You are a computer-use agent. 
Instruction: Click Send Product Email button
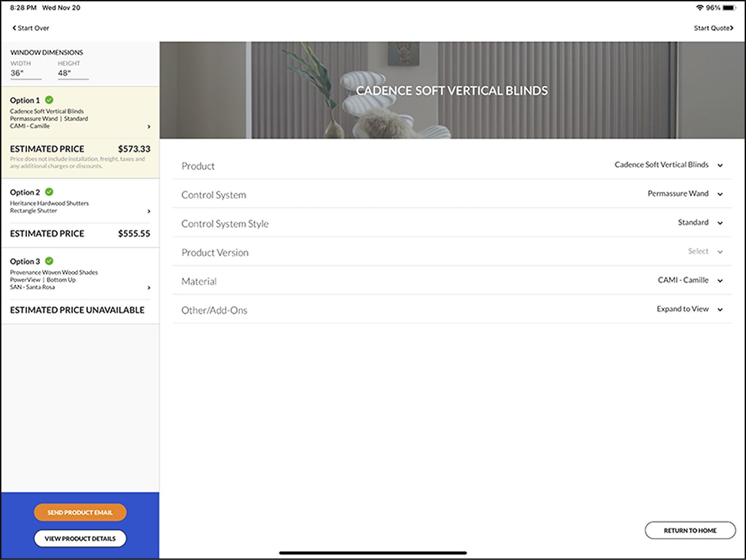click(x=80, y=513)
